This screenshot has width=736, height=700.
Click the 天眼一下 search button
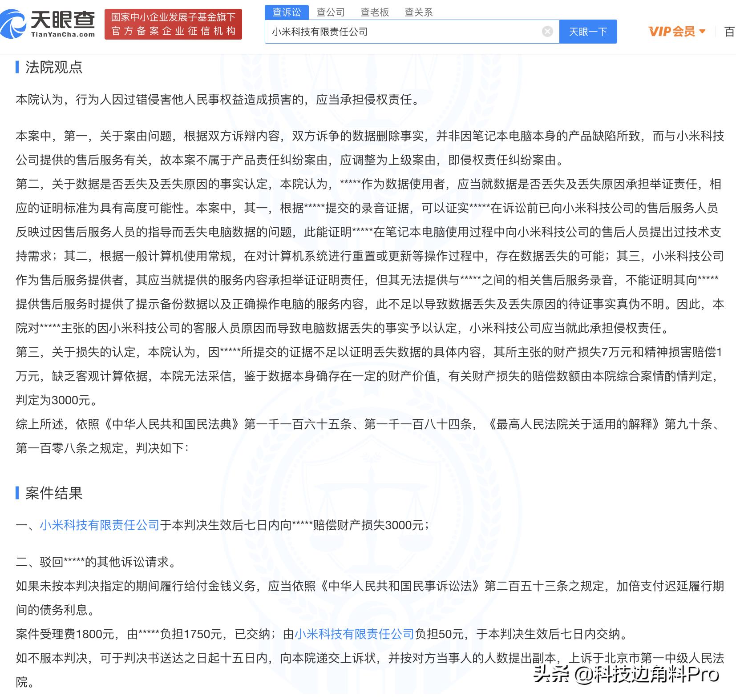[588, 31]
